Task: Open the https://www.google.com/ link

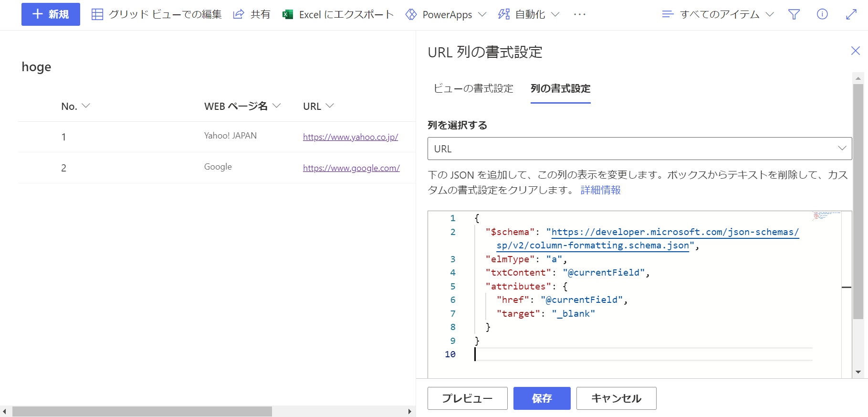Action: pyautogui.click(x=352, y=168)
